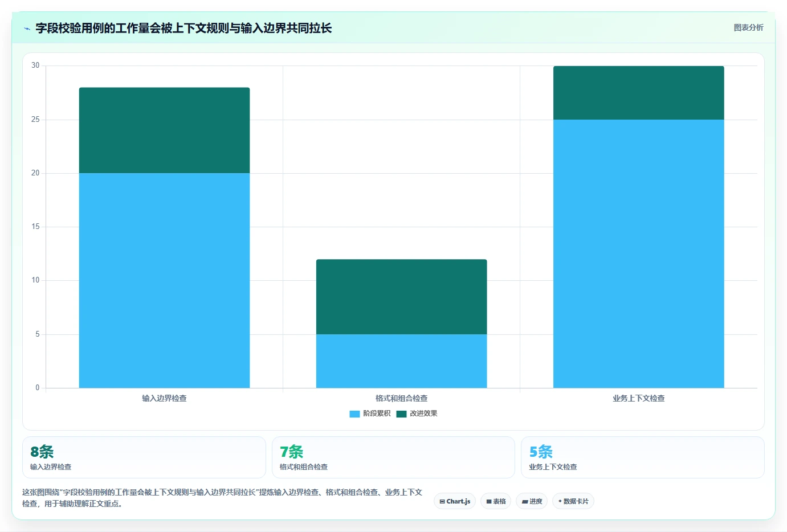Click the y-axis value 15

[35, 227]
